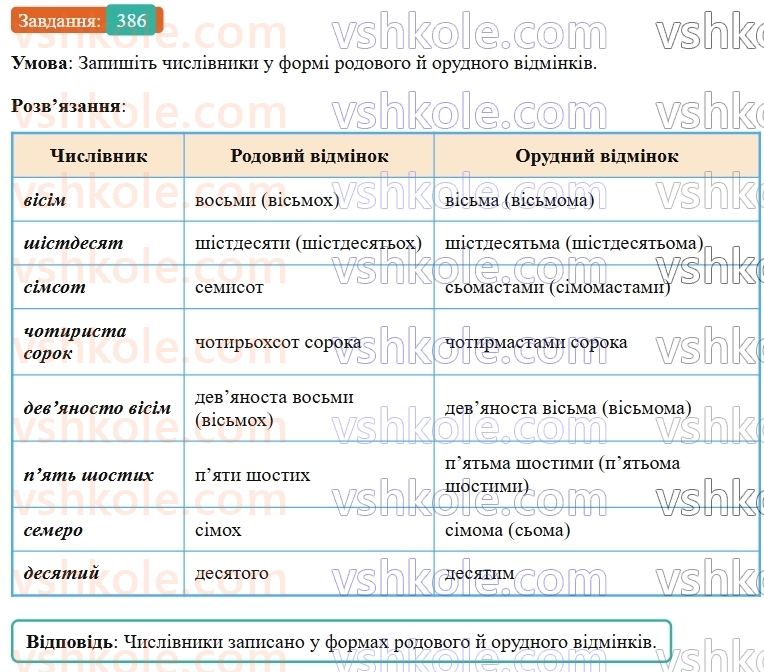Click the cell 'сімсот'
764x672 pixels.
tap(98, 287)
